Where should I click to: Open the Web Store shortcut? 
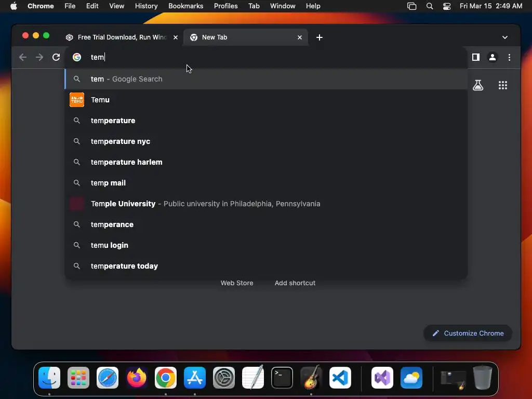pos(237,283)
